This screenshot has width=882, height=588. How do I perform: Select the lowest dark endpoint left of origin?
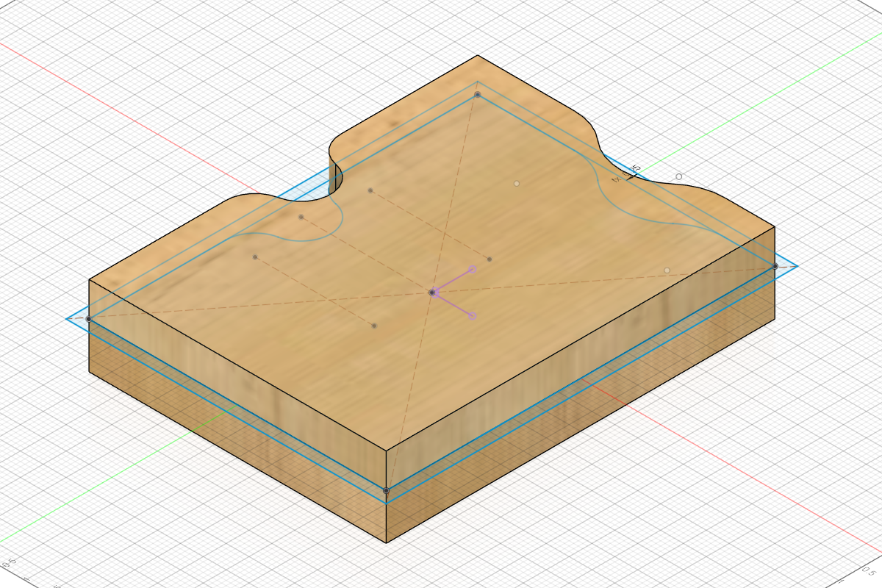[374, 326]
